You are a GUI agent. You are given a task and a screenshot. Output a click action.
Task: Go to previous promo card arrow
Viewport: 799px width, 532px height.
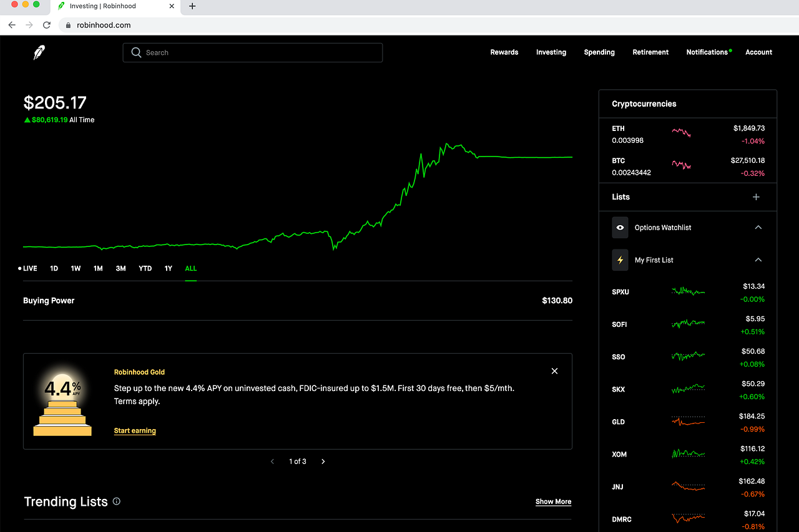tap(272, 462)
